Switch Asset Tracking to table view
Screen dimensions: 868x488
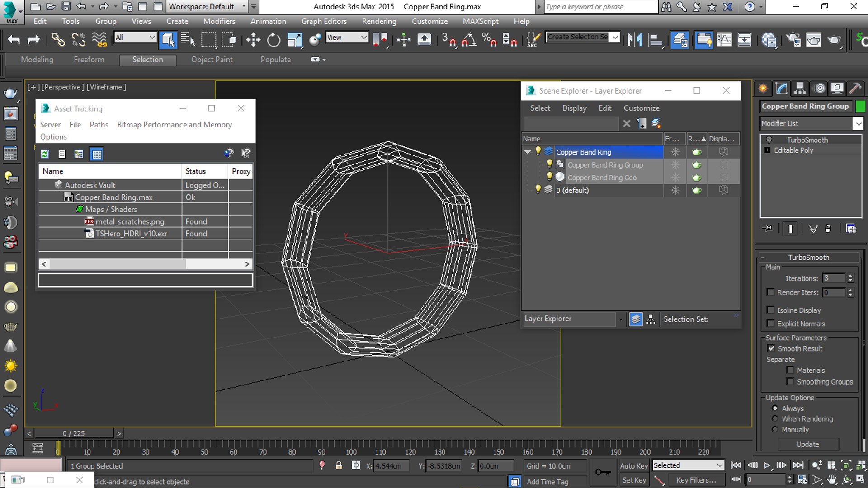tap(97, 154)
